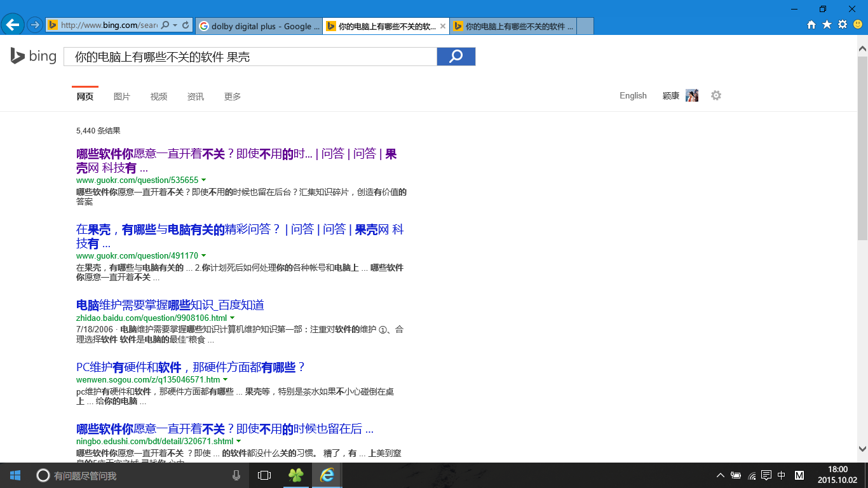The width and height of the screenshot is (868, 488).
Task: Click the wenwen.sogou.com/z/q135046571.htm URL text
Action: (148, 380)
